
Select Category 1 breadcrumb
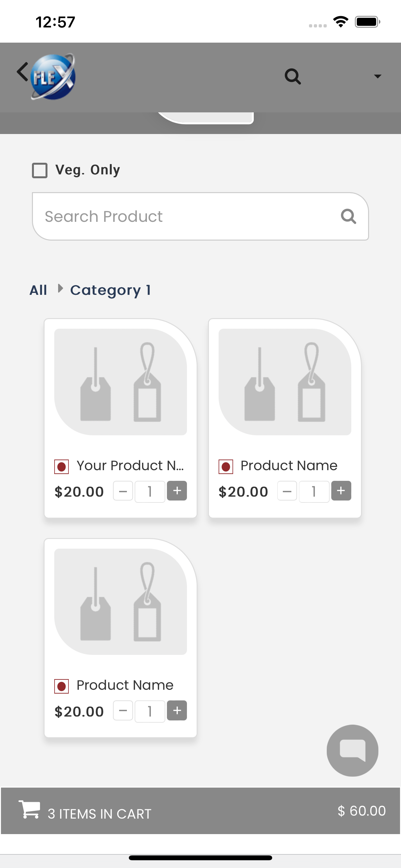(110, 290)
